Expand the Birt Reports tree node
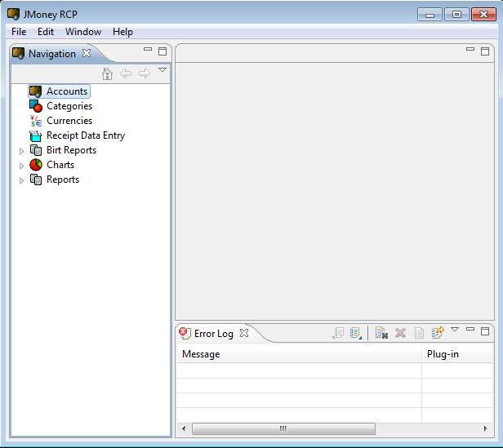The height and width of the screenshot is (448, 503). tap(21, 151)
